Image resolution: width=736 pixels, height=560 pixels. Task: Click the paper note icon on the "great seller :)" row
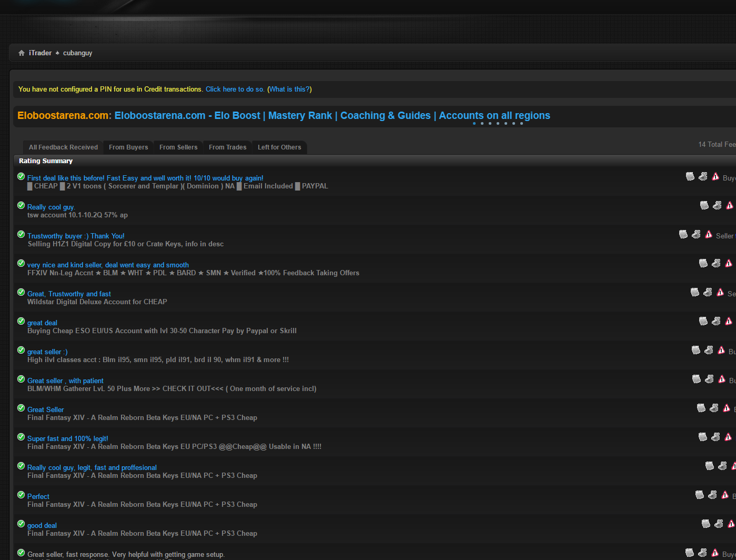(696, 350)
